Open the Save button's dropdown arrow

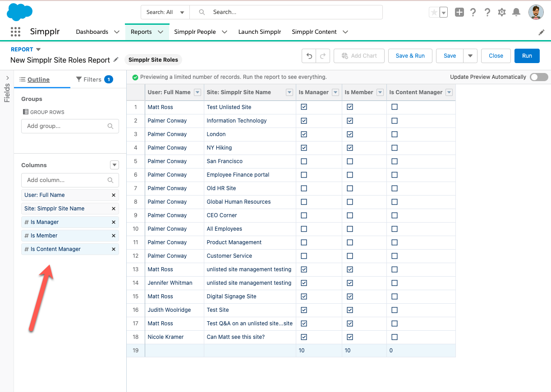(470, 56)
